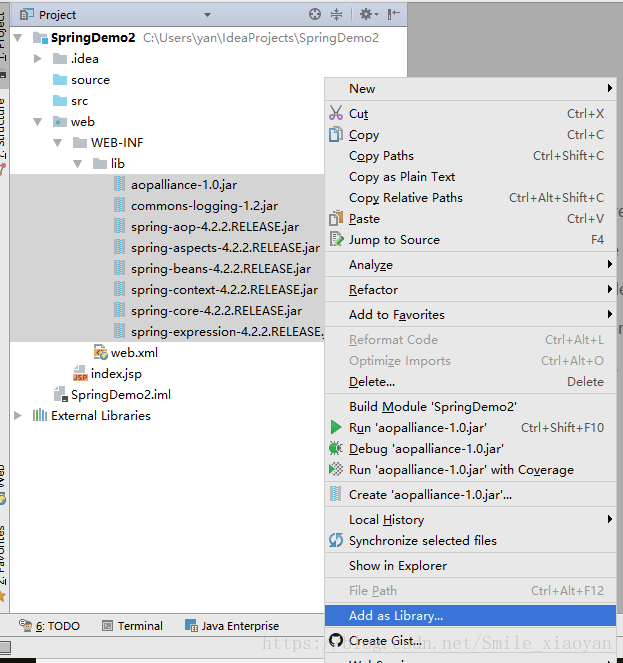This screenshot has height=663, width=623.
Task: Click the Project view icon in header
Action: point(27,14)
